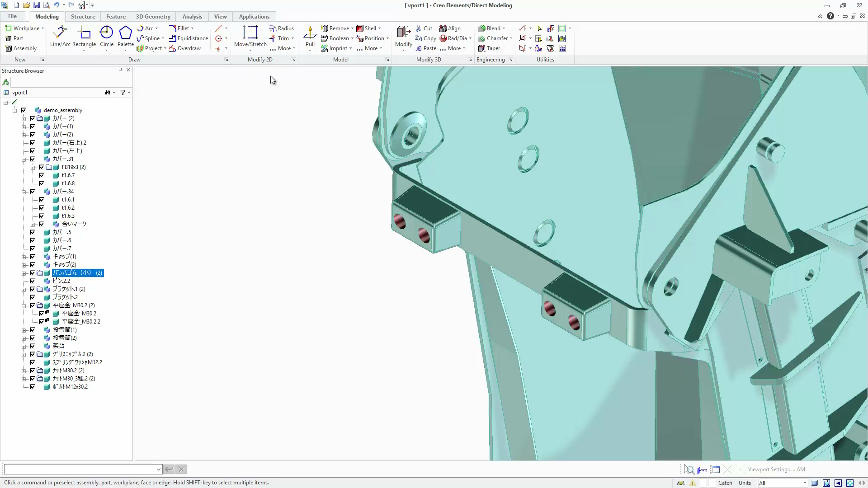Create a new Workplane
Image resolution: width=868 pixels, height=488 pixels.
tap(23, 28)
